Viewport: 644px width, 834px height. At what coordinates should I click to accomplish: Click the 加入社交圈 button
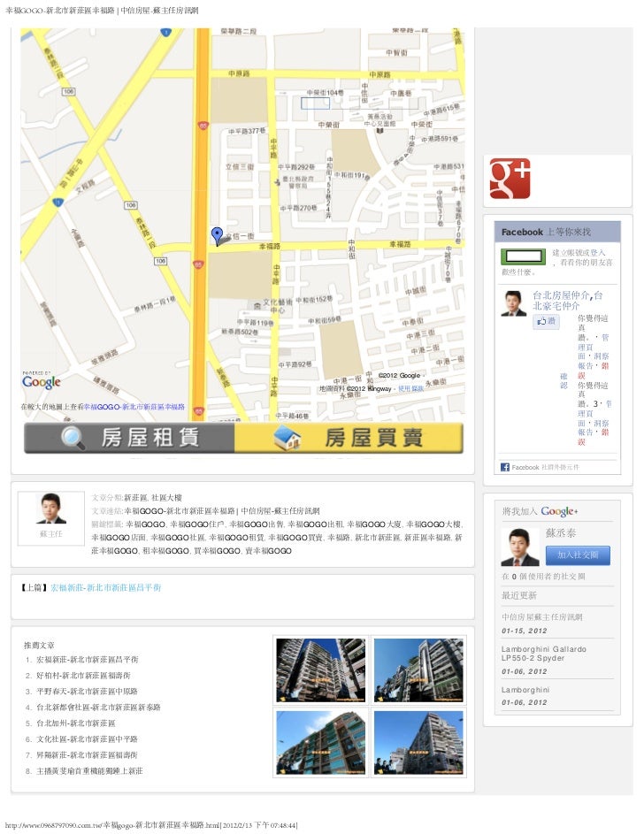click(x=578, y=555)
